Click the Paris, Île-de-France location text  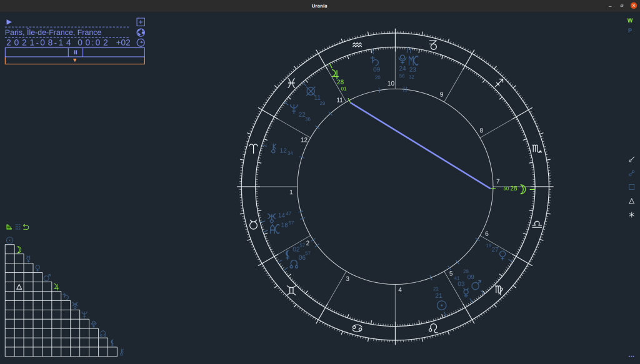53,32
